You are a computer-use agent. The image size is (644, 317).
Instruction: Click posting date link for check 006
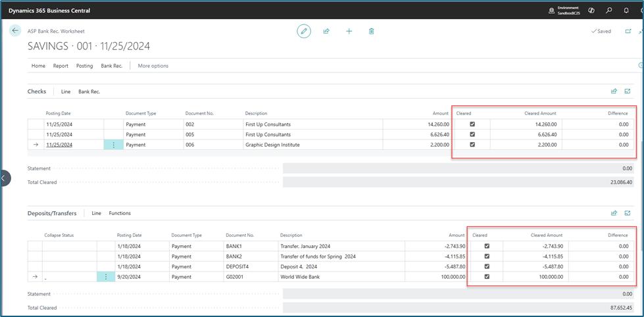(60, 145)
